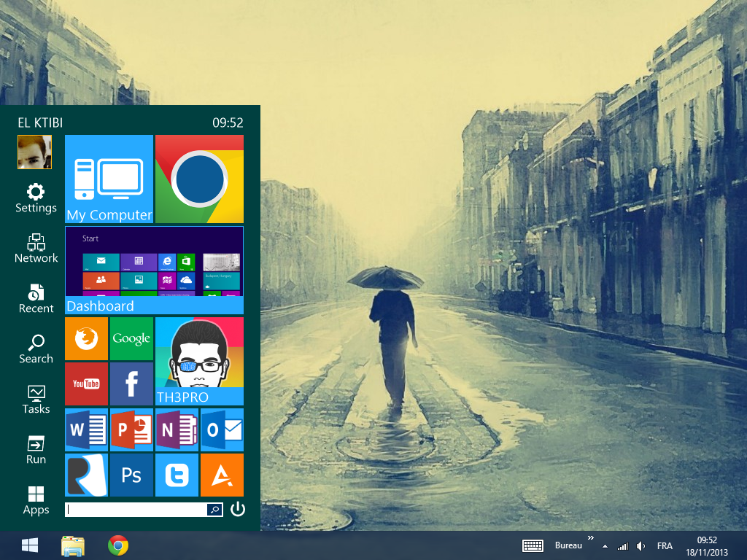Screen dimensions: 747x560
Task: Open the Firefox tile
Action: [86, 338]
